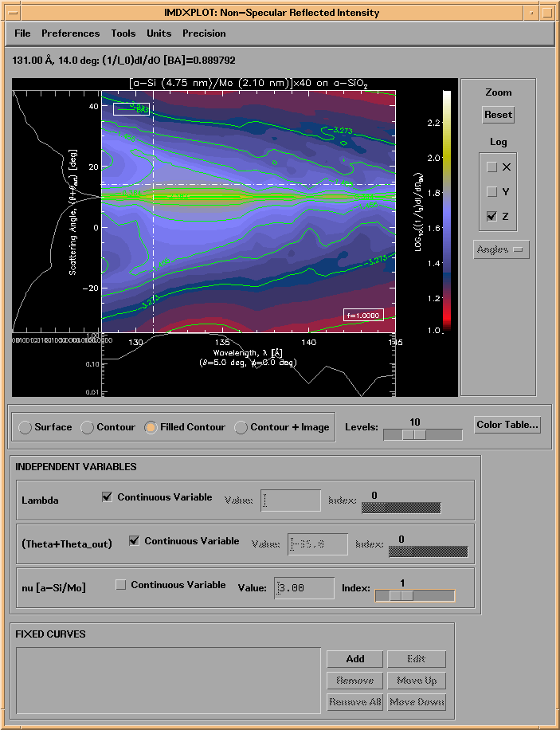The image size is (560, 730).
Task: Adjust the Levels slider
Action: pyautogui.click(x=423, y=435)
